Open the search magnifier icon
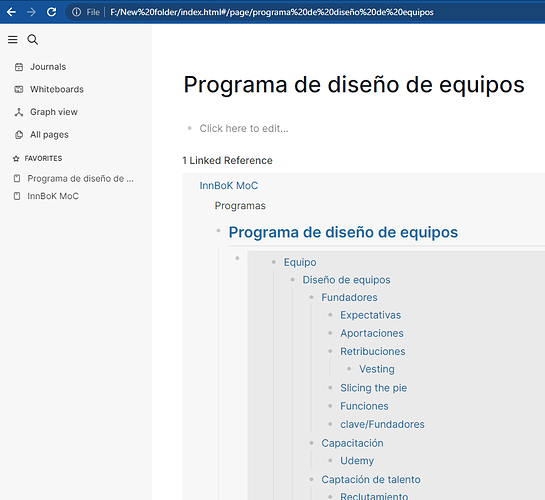Image resolution: width=545 pixels, height=500 pixels. pyautogui.click(x=33, y=40)
